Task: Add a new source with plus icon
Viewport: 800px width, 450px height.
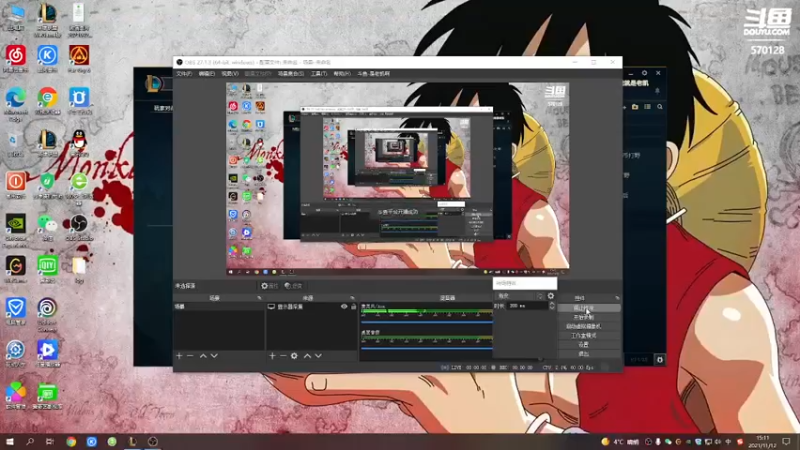Action: (272, 356)
